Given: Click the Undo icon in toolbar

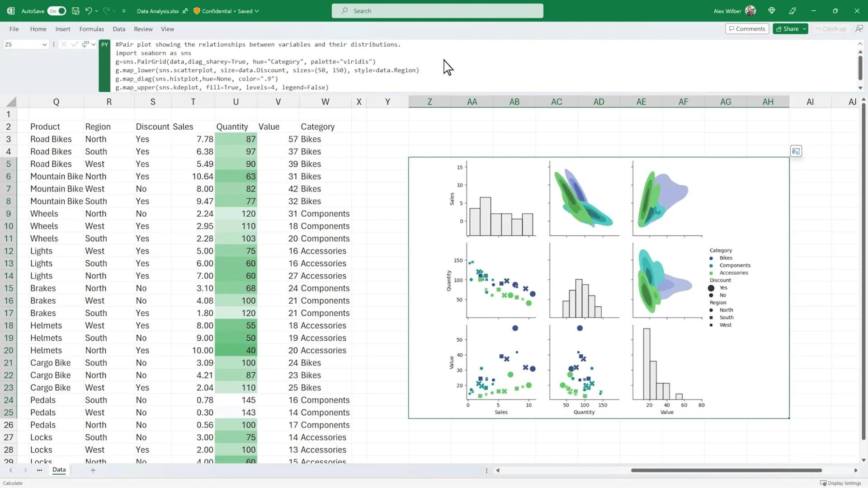Looking at the screenshot, I should (88, 11).
